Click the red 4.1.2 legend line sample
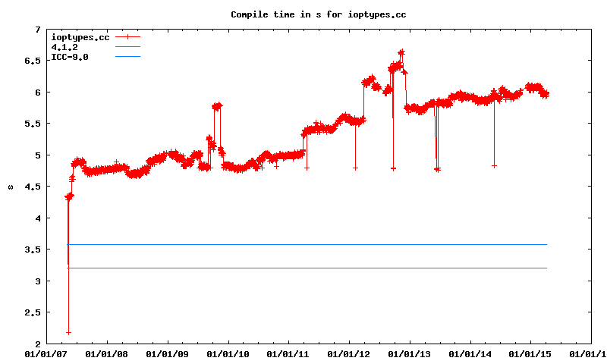Viewport: 607px width, 364px height. coord(127,47)
